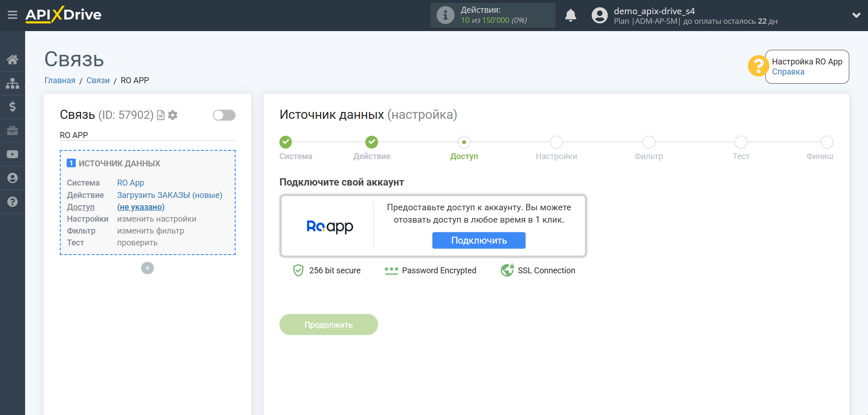
Task: Click the gear icon next to Связь ID
Action: [x=173, y=115]
